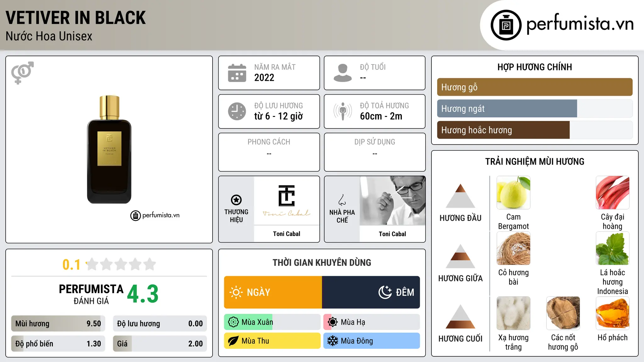
Task: Click the Vetiver in Black title
Action: click(x=75, y=18)
